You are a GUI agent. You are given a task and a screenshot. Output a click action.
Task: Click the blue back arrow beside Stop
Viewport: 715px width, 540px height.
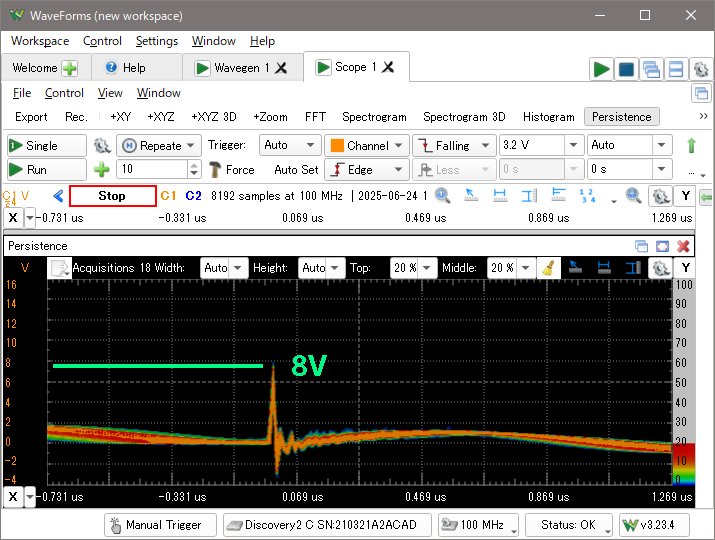[58, 196]
